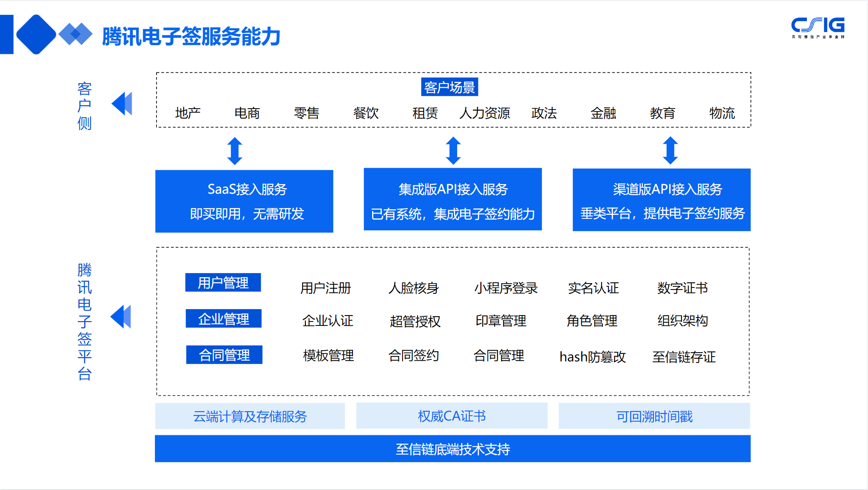Click the double-headed arrow above 集成版API接入服务
868x490 pixels.
coord(453,151)
